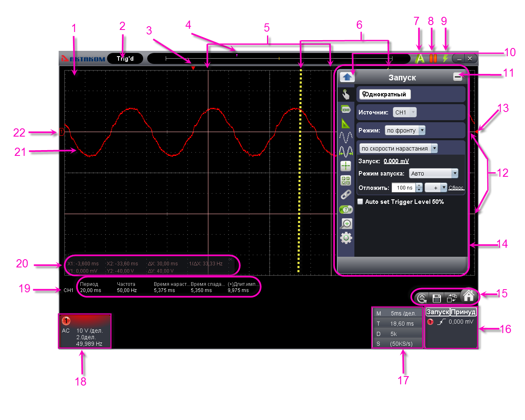
Task: Click the Autoset "A" icon
Action: pos(420,59)
